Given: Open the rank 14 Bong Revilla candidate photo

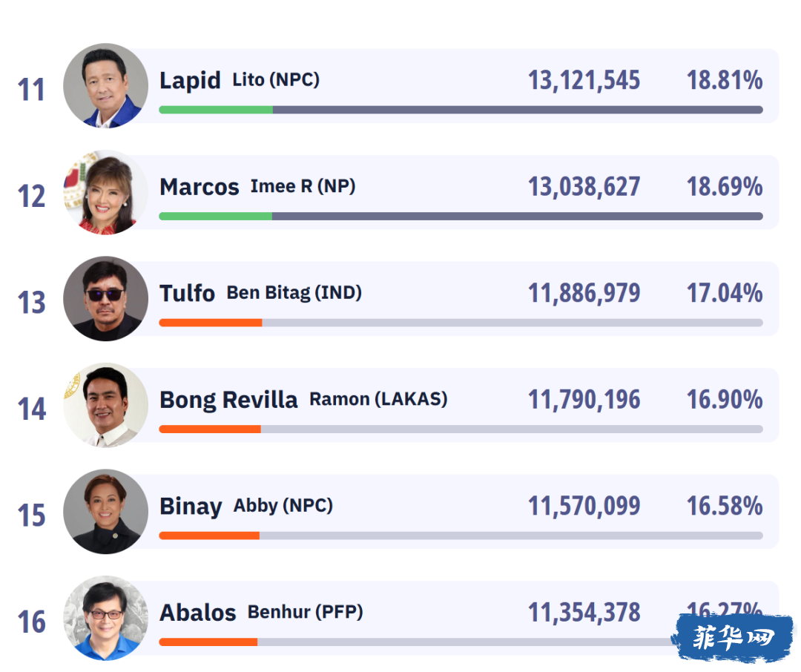Looking at the screenshot, I should click(106, 405).
